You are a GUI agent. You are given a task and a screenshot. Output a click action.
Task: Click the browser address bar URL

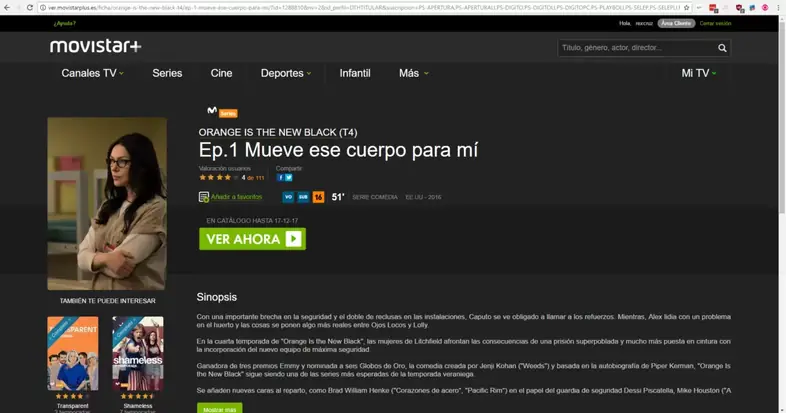pyautogui.click(x=363, y=8)
